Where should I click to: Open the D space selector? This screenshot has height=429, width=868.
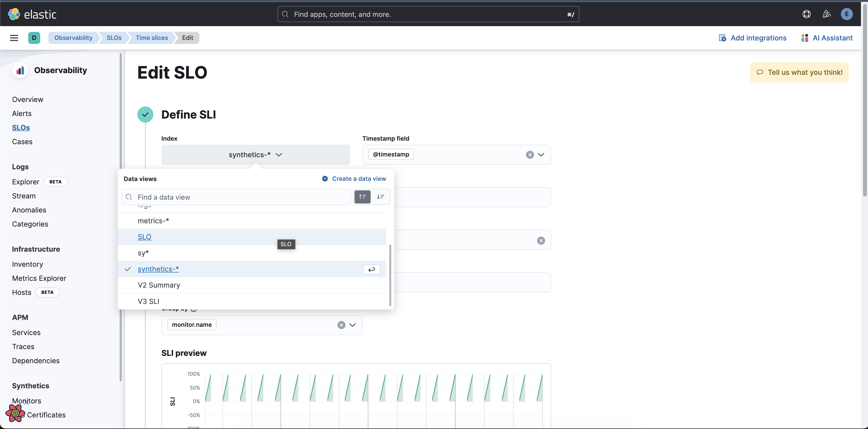(x=34, y=38)
